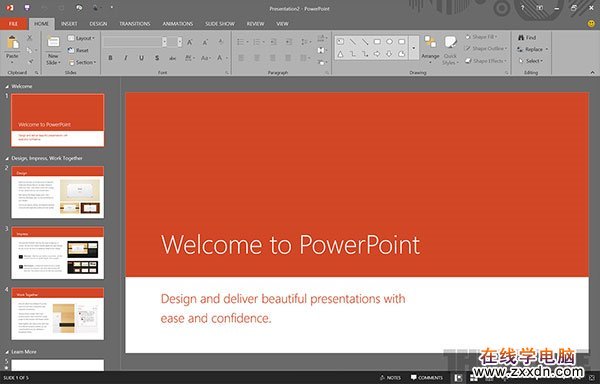Click Clear All Formatting icon
600x384 pixels.
[221, 42]
